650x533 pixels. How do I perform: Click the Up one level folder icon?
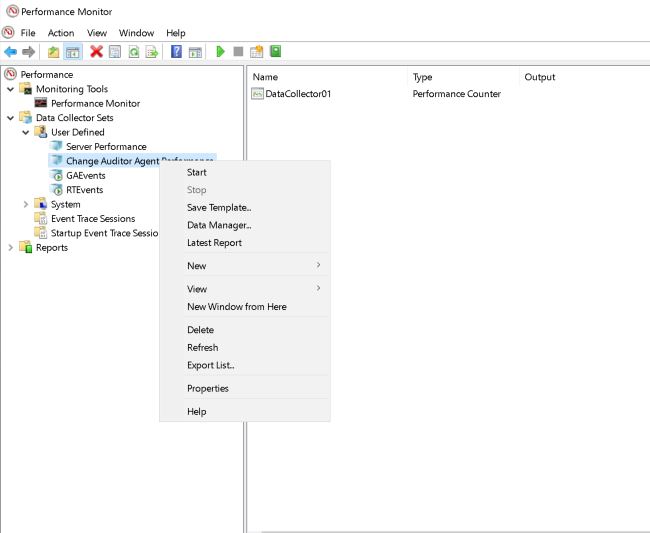coord(53,52)
